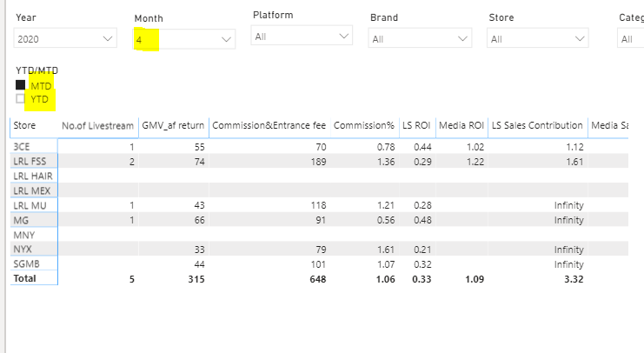Click the Platform slicer label

(273, 15)
